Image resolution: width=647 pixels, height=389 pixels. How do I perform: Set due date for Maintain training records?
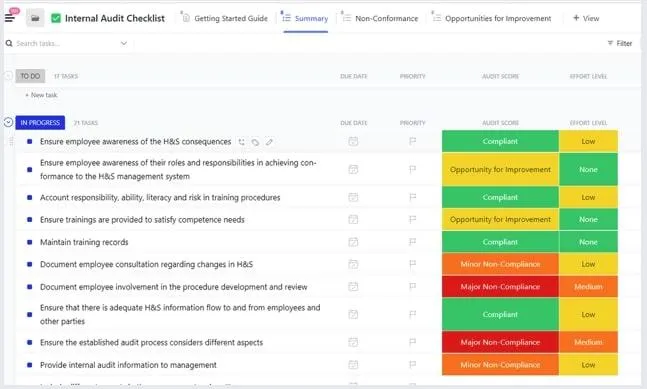pos(353,242)
